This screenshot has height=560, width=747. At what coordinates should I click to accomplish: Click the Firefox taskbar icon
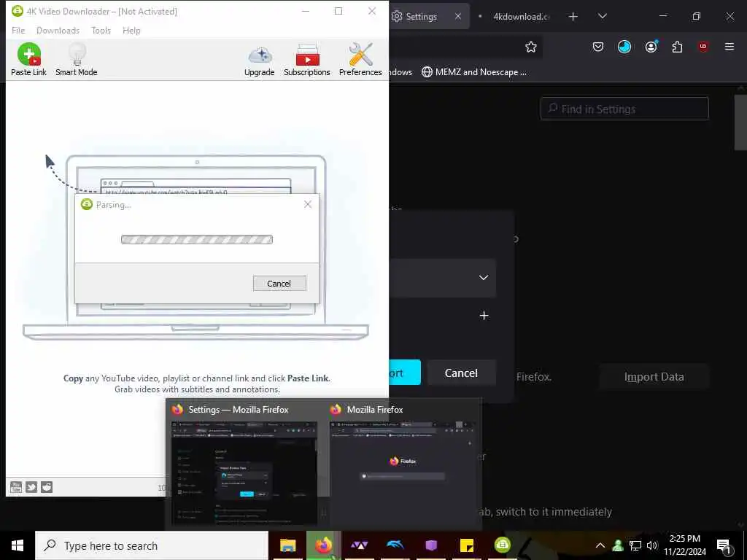point(323,545)
